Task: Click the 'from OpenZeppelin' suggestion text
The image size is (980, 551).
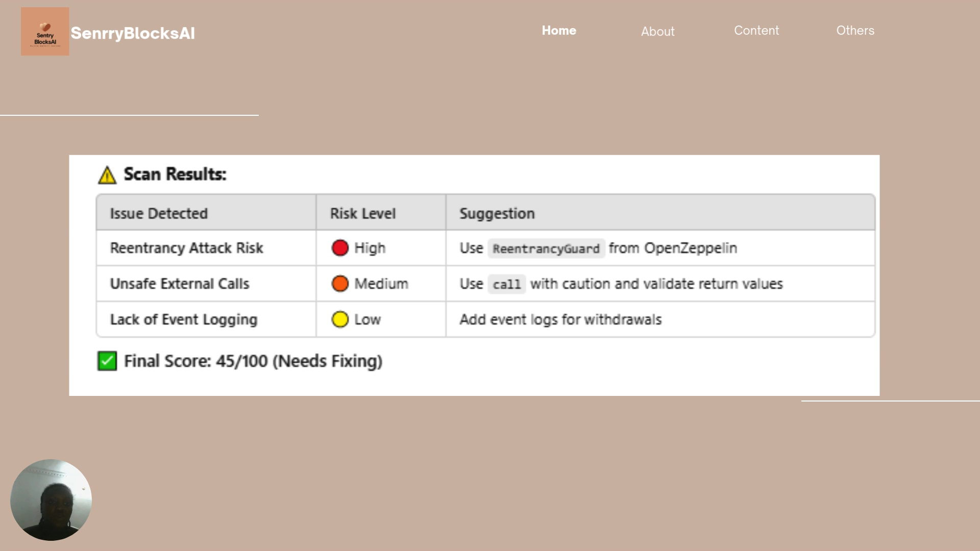Action: click(x=673, y=248)
